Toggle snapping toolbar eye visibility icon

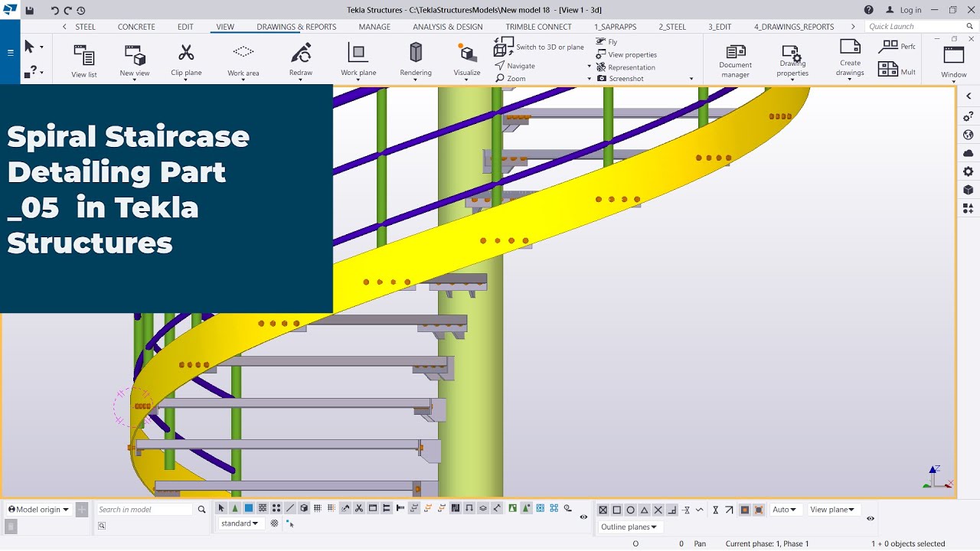click(871, 518)
